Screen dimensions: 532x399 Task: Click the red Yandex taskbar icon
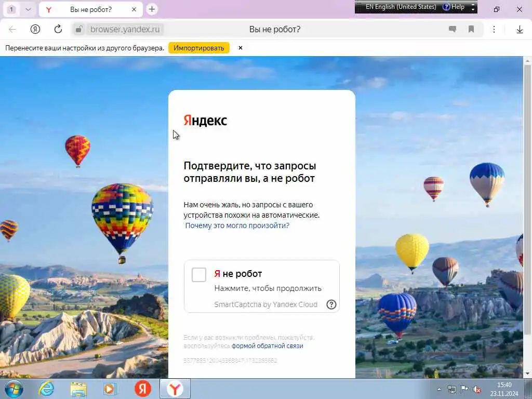[x=142, y=389]
